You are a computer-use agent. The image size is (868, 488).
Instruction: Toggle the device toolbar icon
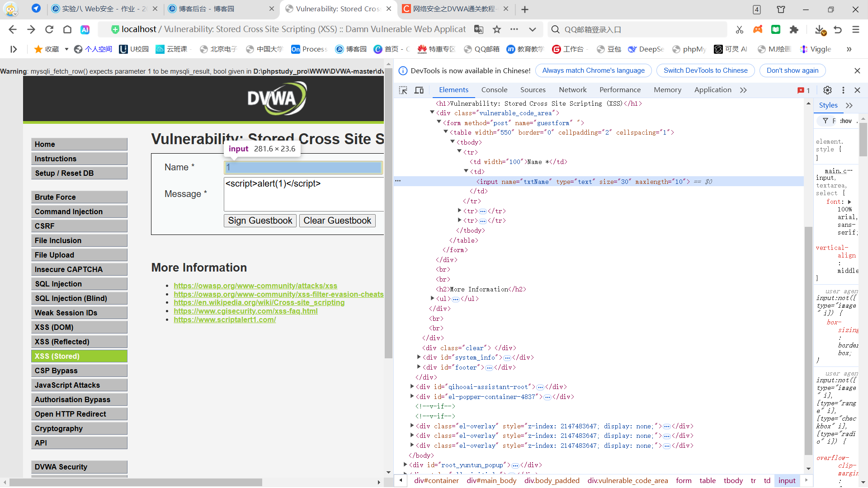click(419, 90)
